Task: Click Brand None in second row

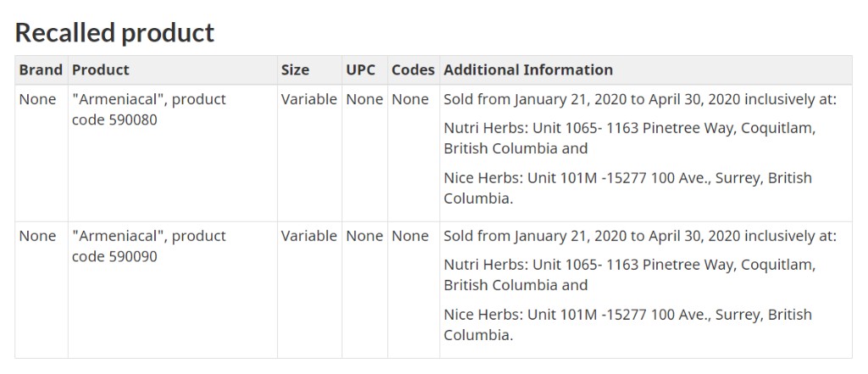Action: tap(37, 236)
